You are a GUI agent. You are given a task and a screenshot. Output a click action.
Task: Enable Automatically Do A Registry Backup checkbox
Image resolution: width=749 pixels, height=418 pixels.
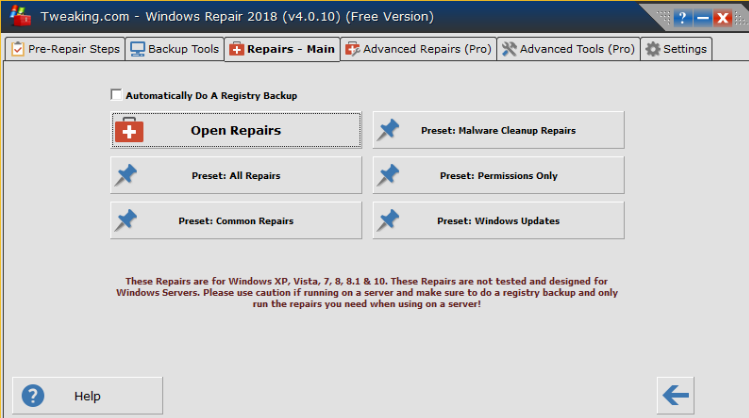click(x=116, y=95)
